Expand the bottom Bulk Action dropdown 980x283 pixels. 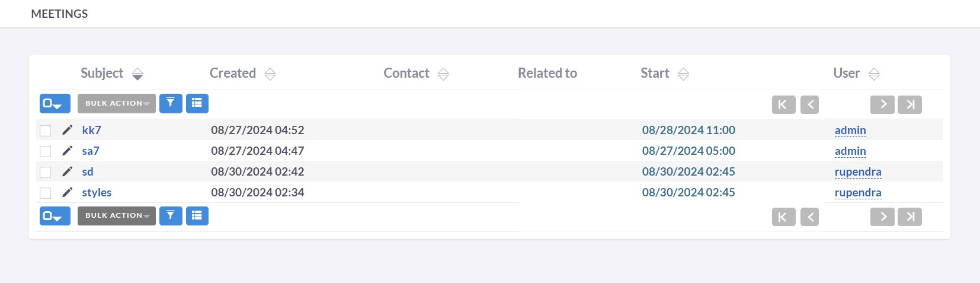coord(117,215)
